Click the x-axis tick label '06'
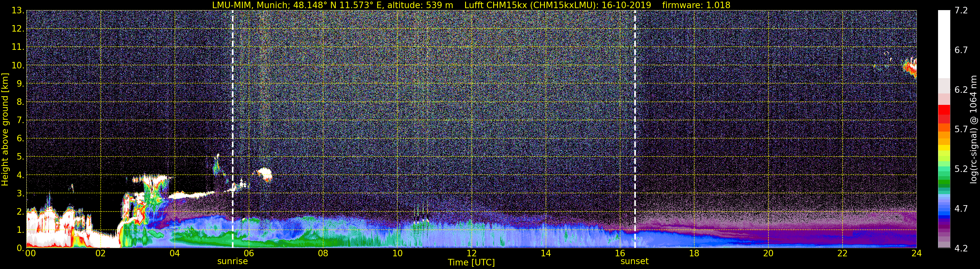The image size is (980, 269). [x=249, y=253]
